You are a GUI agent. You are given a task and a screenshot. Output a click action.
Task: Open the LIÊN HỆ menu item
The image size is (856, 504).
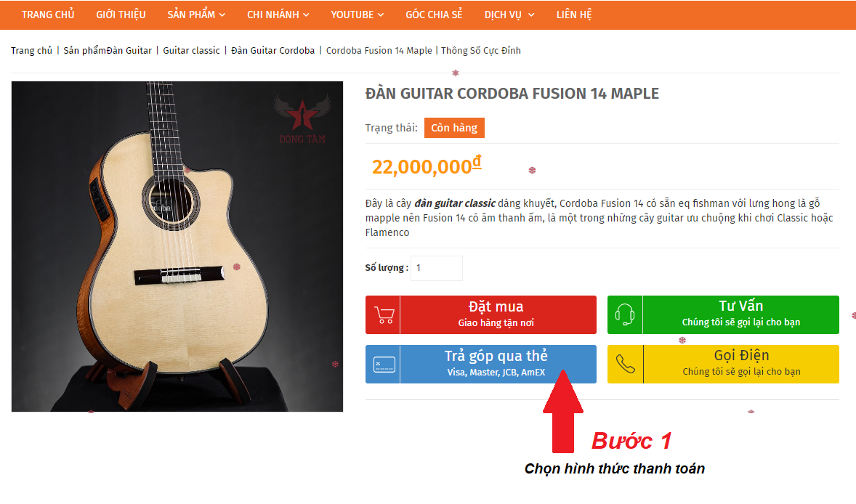pyautogui.click(x=574, y=15)
